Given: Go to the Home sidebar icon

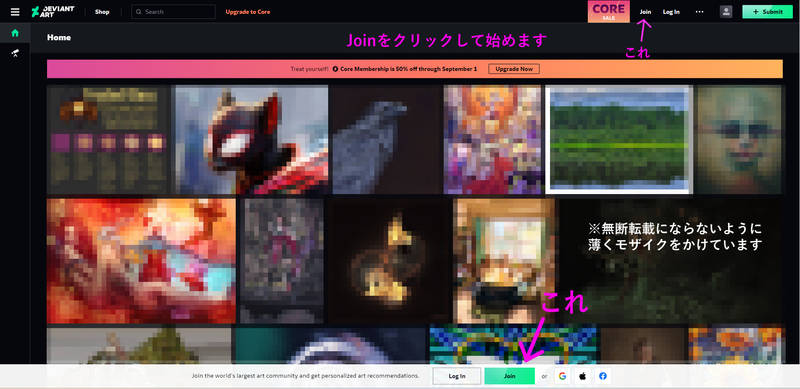Looking at the screenshot, I should click(15, 33).
